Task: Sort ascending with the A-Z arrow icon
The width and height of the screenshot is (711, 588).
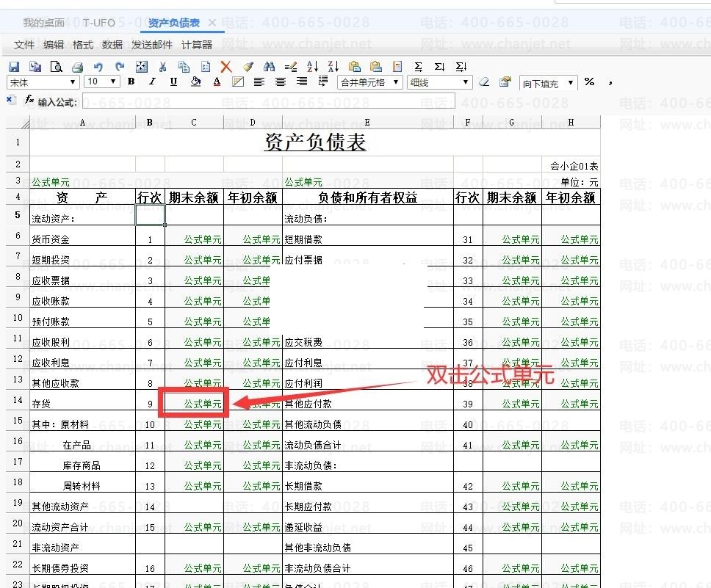Action: [312, 67]
